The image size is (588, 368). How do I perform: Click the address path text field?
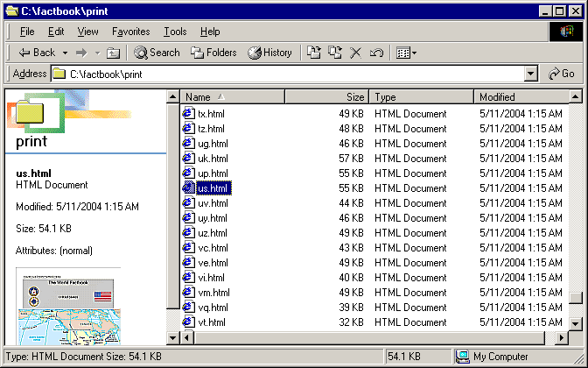point(289,74)
